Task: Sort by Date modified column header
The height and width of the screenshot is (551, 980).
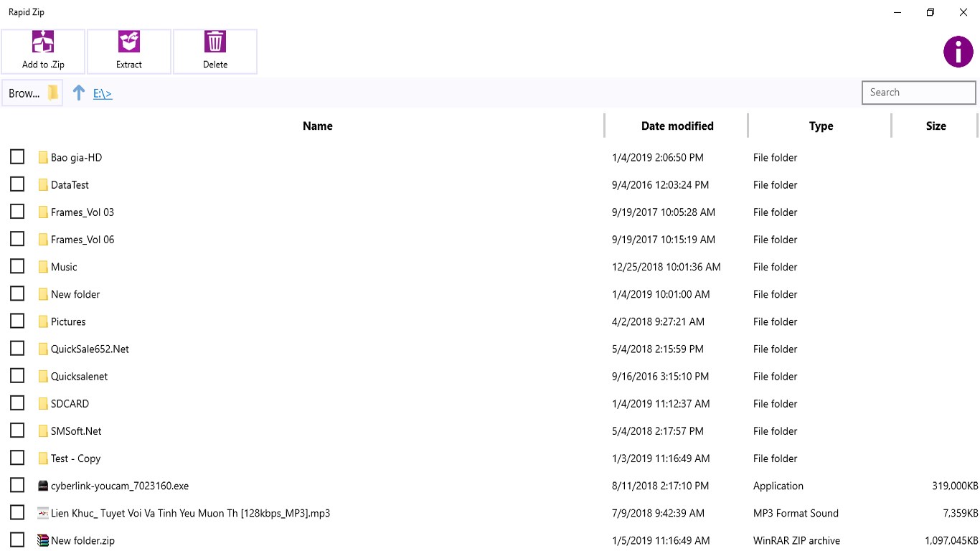Action: click(677, 126)
